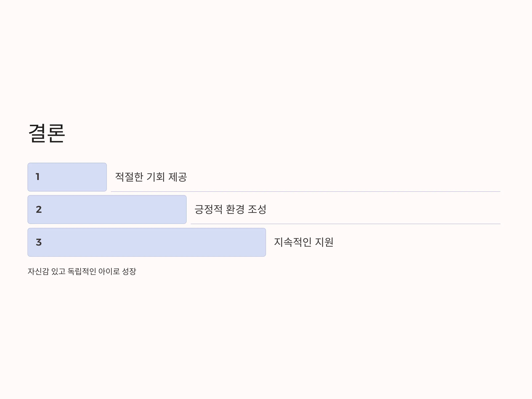Click the word 자신감 in the footer sentence
532x399 pixels.
coord(38,272)
